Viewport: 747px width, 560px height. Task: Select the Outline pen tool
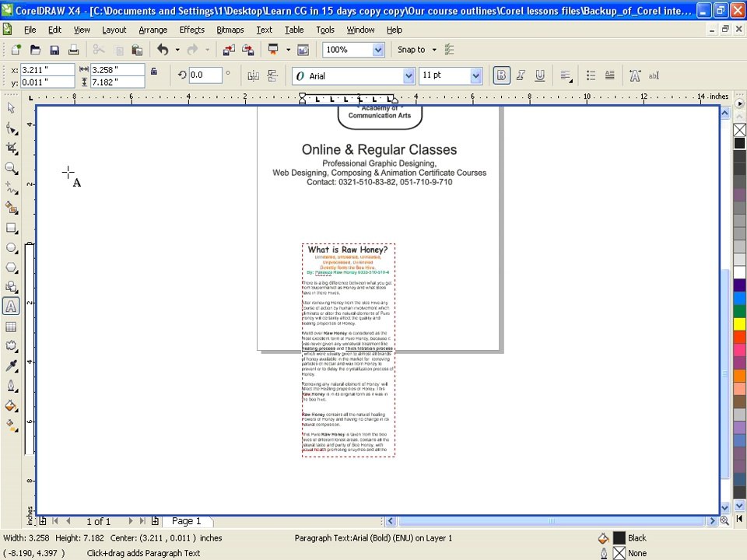(11, 386)
